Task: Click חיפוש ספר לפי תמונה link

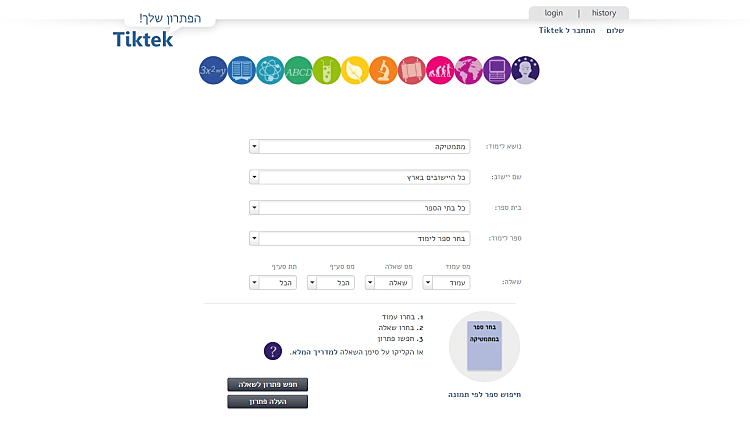Action: (x=485, y=395)
